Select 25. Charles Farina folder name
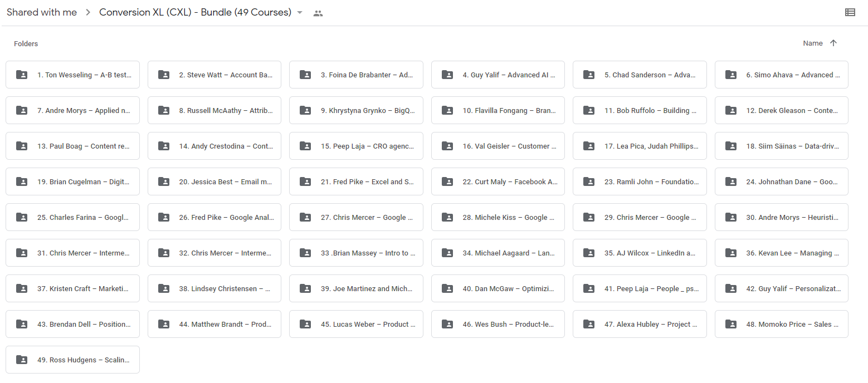The width and height of the screenshot is (868, 383). point(84,218)
